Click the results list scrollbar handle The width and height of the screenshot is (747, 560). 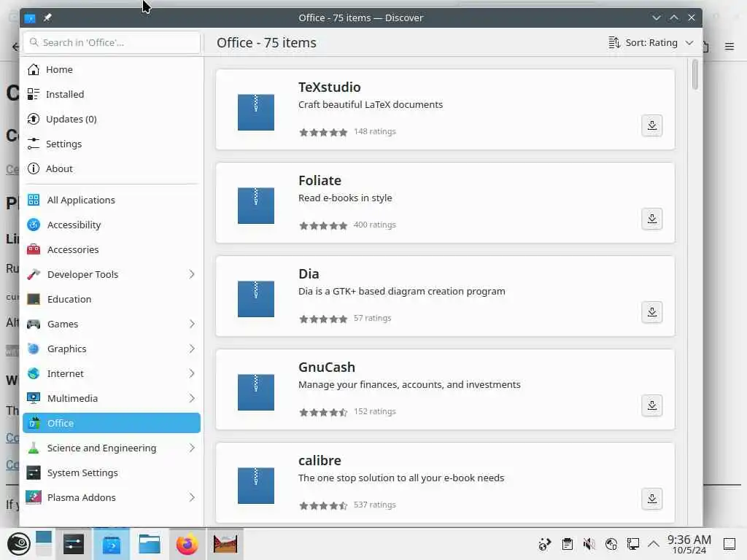(695, 74)
